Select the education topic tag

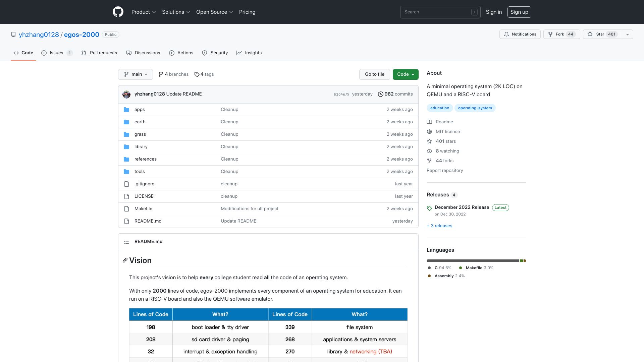(440, 108)
